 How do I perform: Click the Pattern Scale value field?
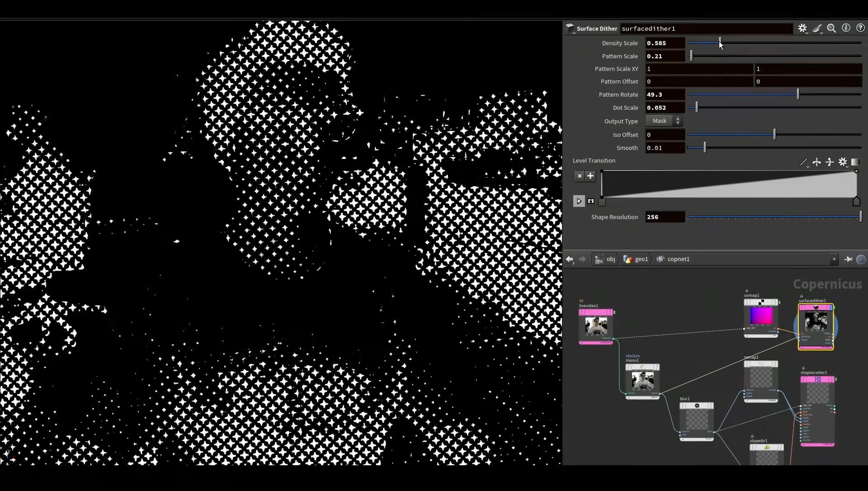point(665,56)
